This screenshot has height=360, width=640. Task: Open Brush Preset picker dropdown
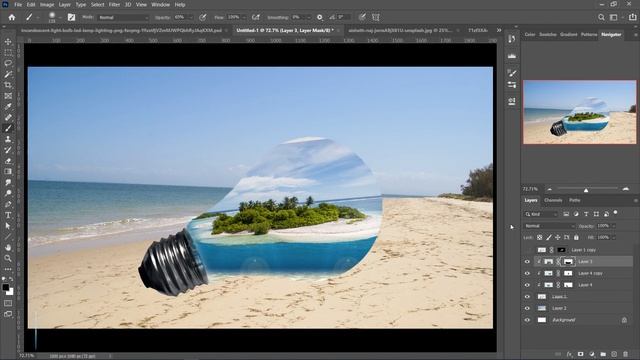[60, 18]
